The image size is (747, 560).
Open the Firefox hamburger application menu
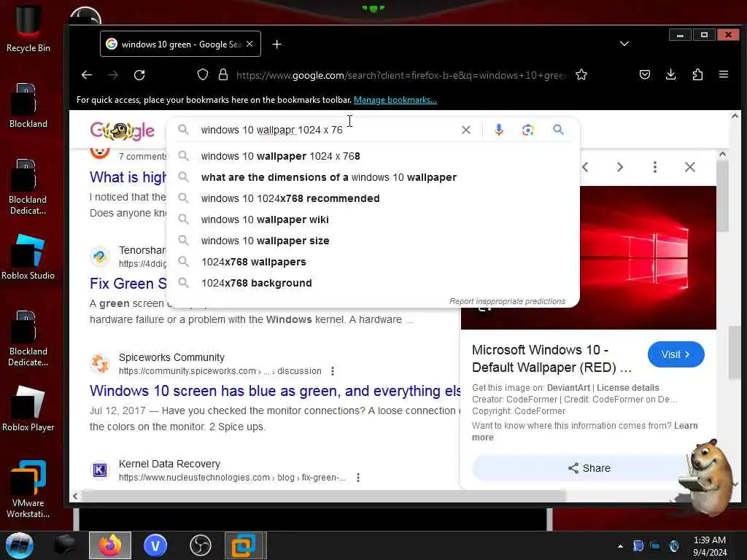pyautogui.click(x=724, y=75)
